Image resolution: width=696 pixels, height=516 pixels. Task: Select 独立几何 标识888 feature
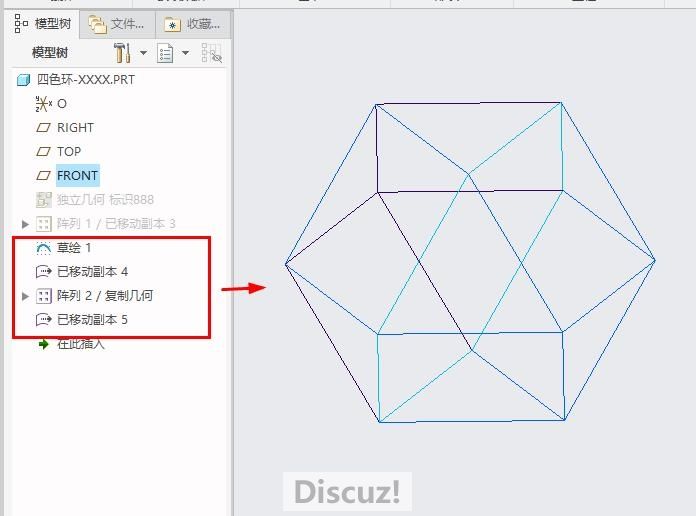coord(105,200)
